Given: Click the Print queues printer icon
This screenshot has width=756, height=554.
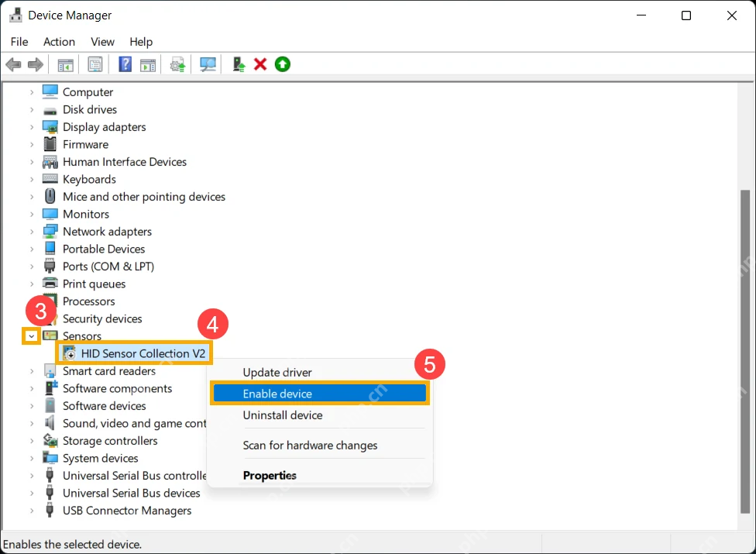Looking at the screenshot, I should 50,284.
